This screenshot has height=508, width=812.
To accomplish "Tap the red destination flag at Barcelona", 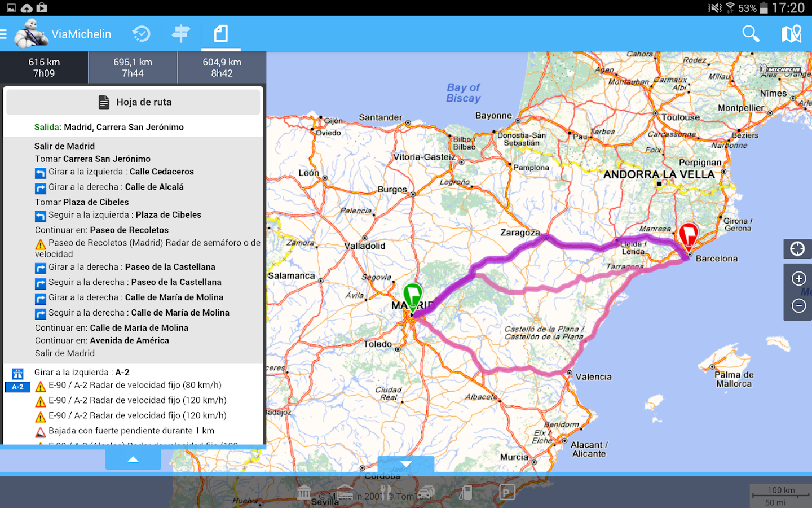I will click(689, 237).
